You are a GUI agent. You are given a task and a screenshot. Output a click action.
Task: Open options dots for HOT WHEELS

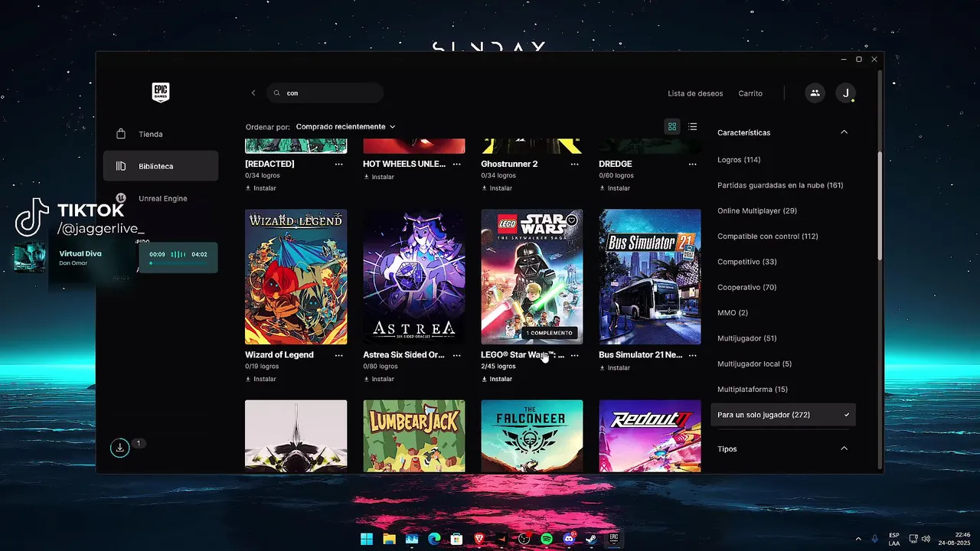pos(457,164)
